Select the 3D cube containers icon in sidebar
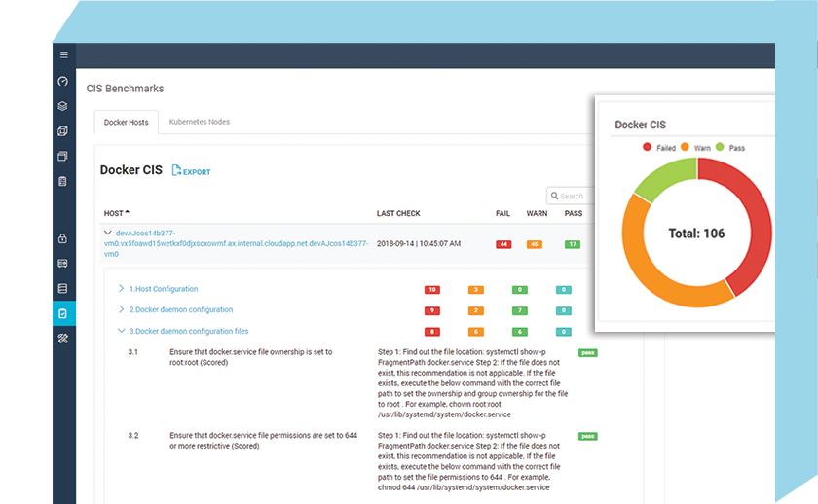818x504 pixels. click(x=62, y=131)
